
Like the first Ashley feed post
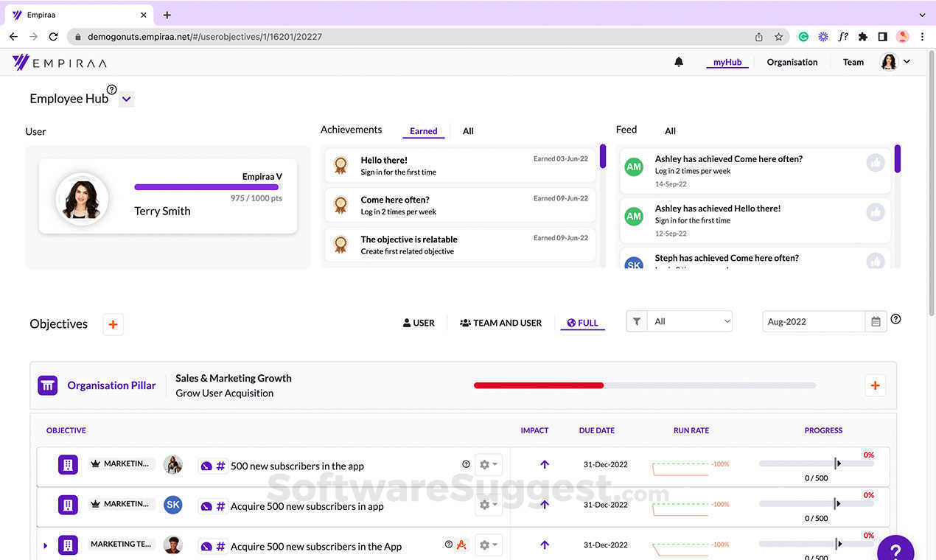876,163
